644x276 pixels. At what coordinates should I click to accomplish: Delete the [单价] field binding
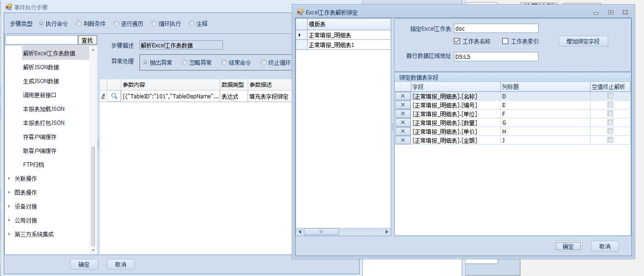coord(402,132)
